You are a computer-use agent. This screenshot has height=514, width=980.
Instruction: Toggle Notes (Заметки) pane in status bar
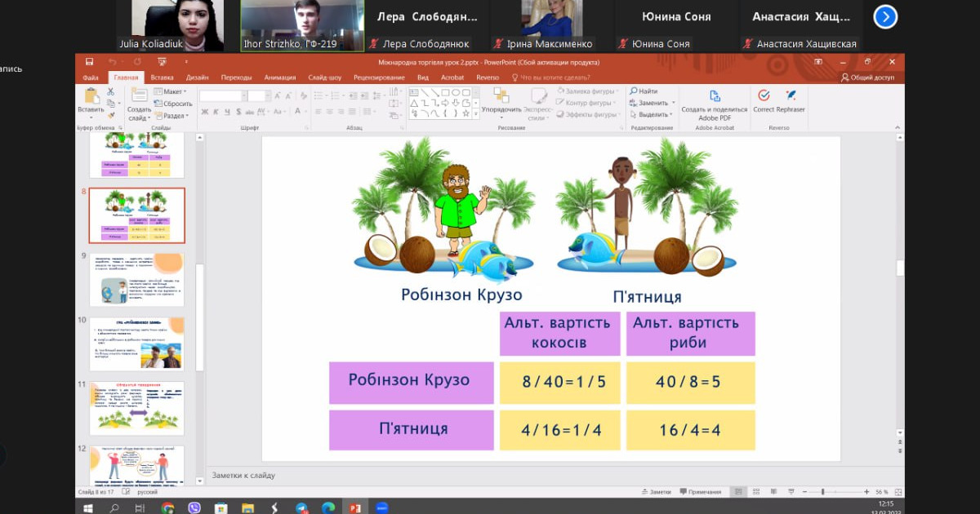655,492
